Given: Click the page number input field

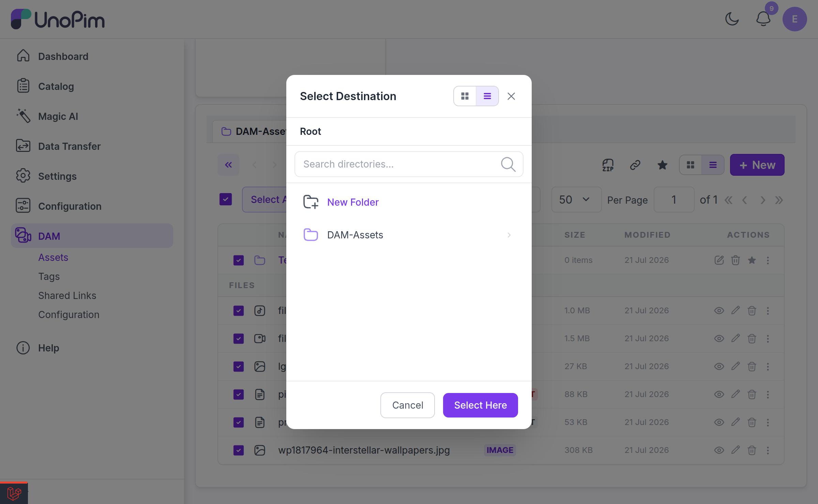Looking at the screenshot, I should [674, 200].
